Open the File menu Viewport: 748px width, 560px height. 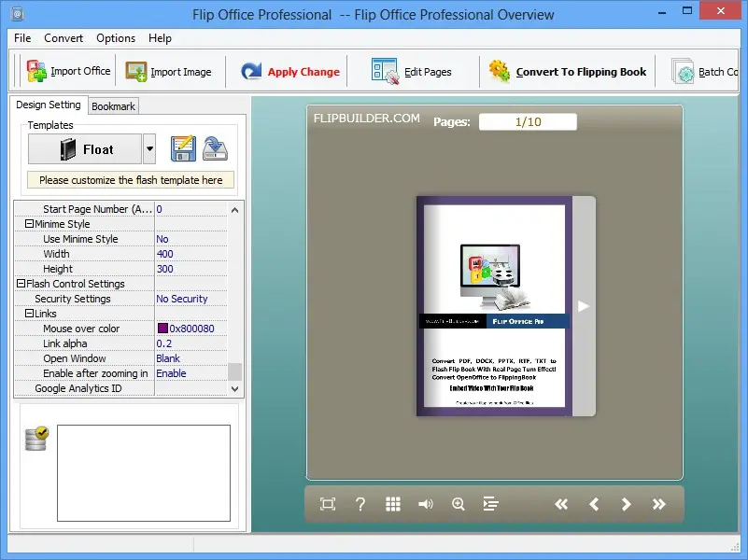(x=22, y=38)
